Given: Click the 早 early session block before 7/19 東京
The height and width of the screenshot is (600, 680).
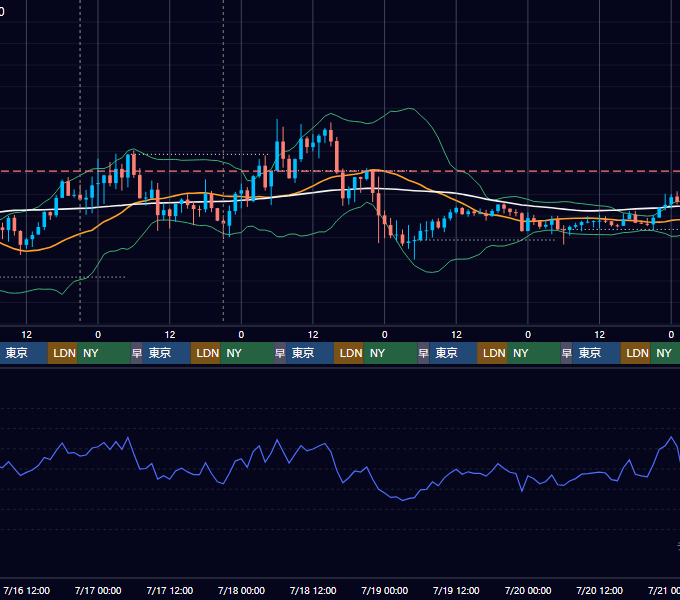Looking at the screenshot, I should [423, 353].
